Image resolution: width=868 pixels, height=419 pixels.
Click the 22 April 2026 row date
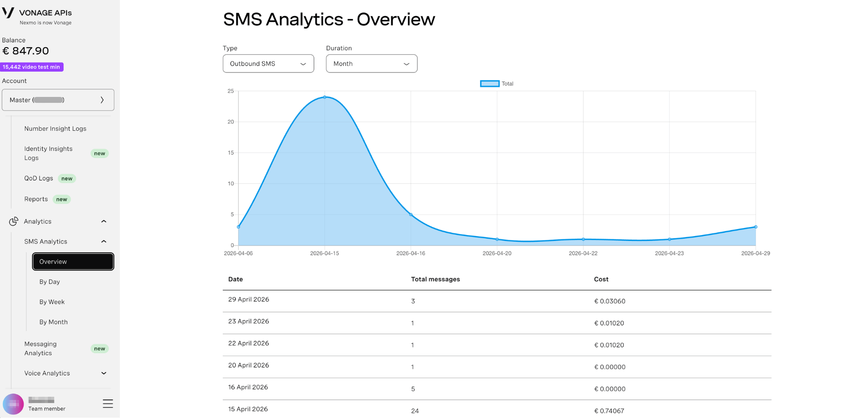[x=249, y=343]
